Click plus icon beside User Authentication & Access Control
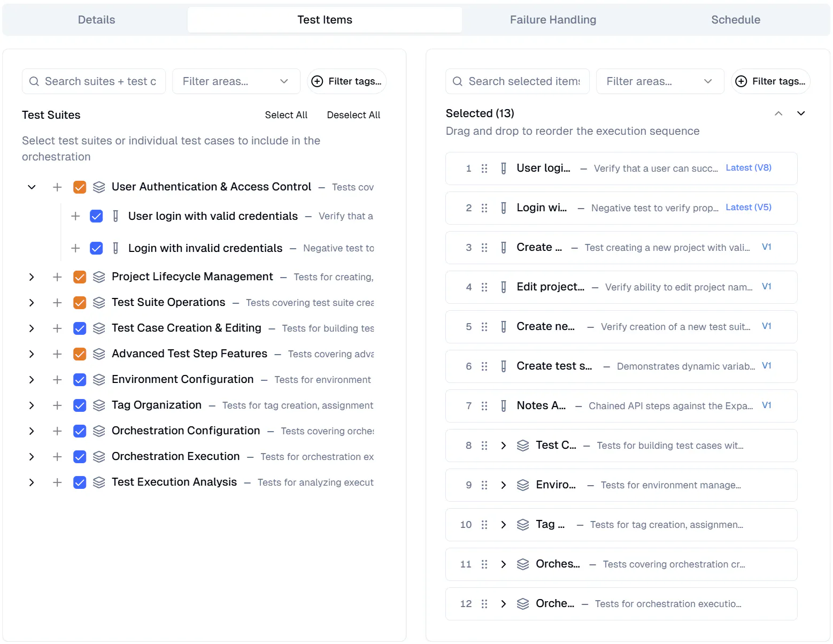The width and height of the screenshot is (833, 644). coord(57,187)
